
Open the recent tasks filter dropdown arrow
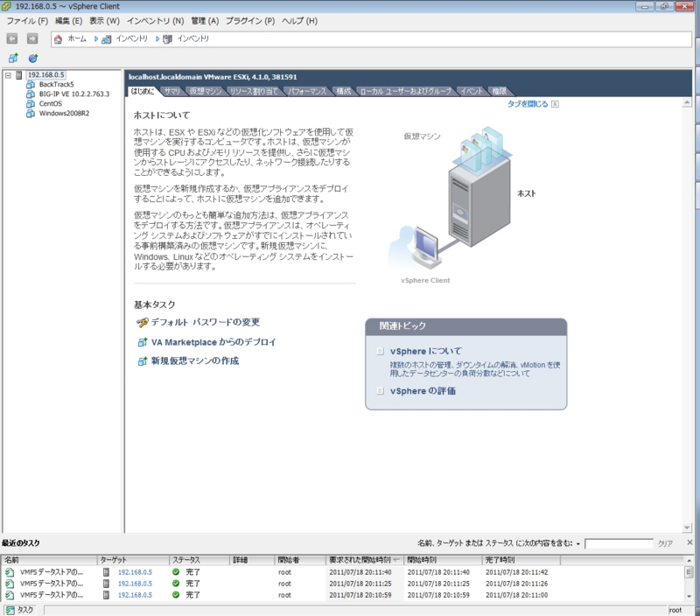pos(578,543)
